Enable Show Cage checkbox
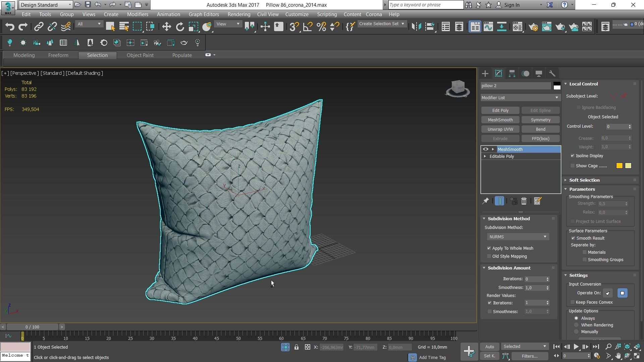Screen dimensions: 644x362 point(573,166)
